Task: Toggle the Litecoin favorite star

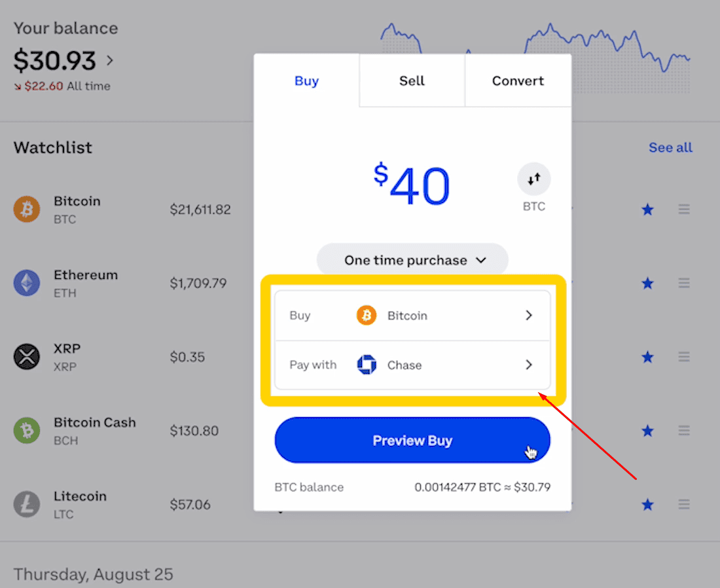Action: point(647,504)
